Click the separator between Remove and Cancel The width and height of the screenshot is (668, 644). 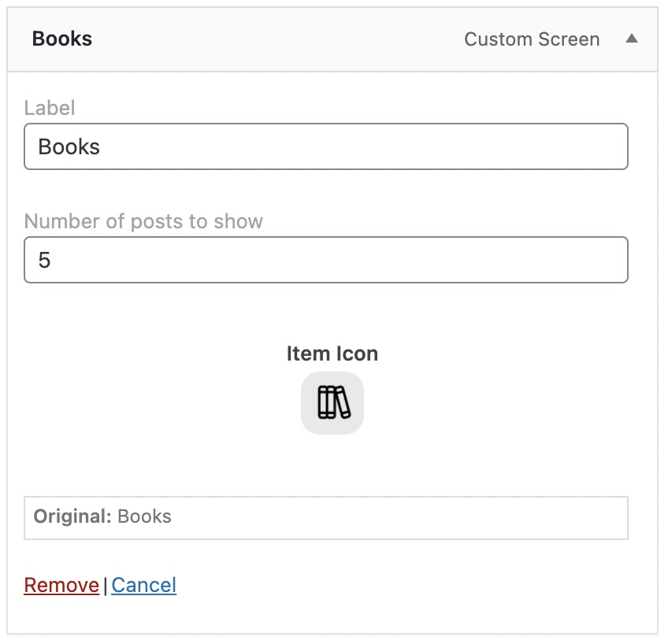click(x=106, y=586)
